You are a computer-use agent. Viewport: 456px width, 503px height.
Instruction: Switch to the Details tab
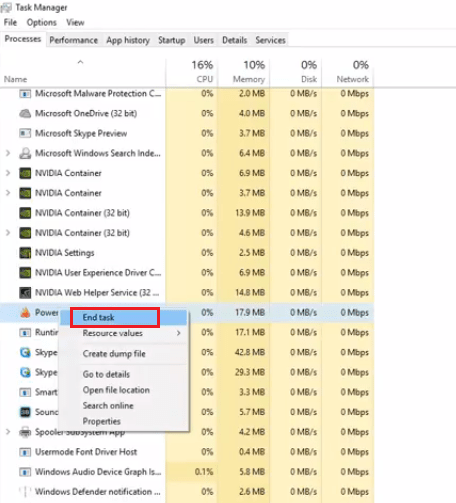[235, 40]
